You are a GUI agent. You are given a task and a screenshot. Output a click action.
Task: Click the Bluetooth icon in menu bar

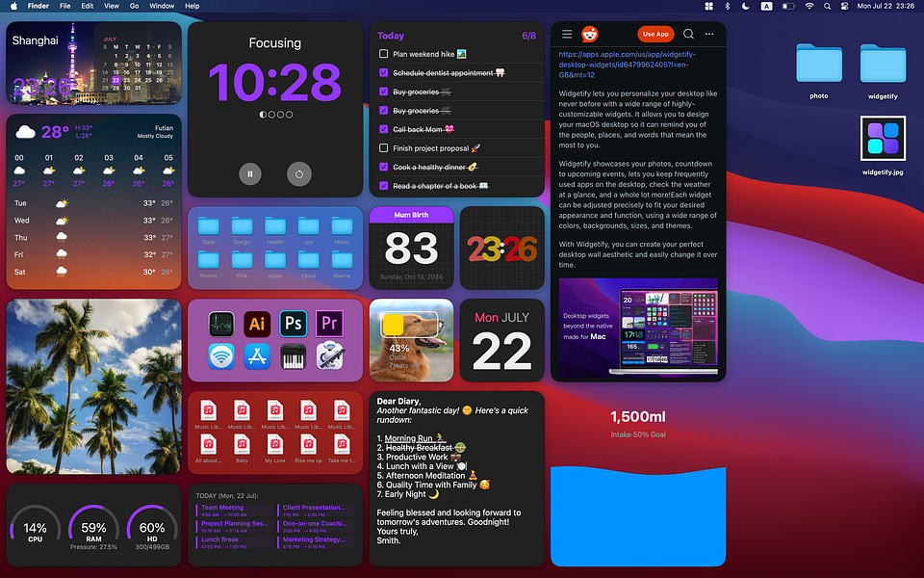pyautogui.click(x=728, y=6)
